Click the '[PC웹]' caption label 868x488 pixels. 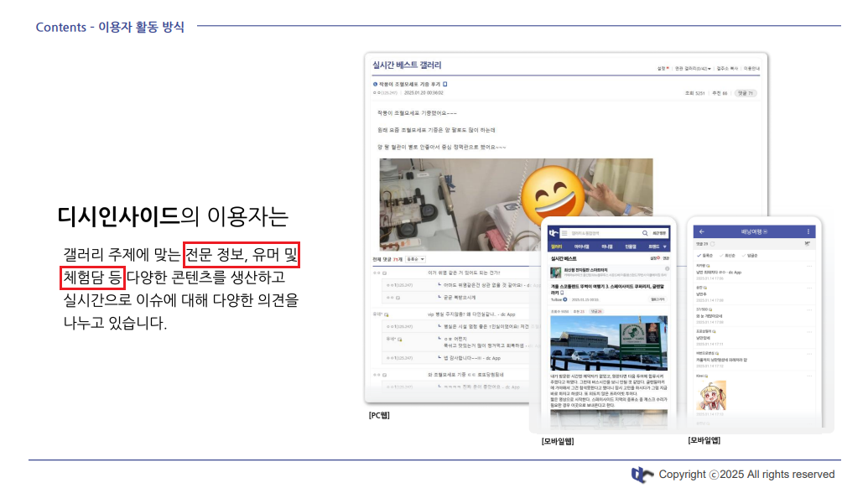pyautogui.click(x=379, y=415)
